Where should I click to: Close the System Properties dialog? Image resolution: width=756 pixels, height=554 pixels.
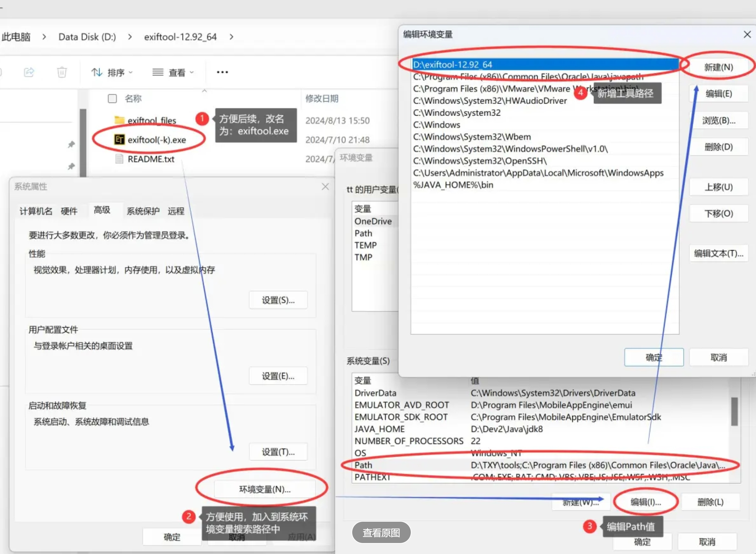point(325,187)
